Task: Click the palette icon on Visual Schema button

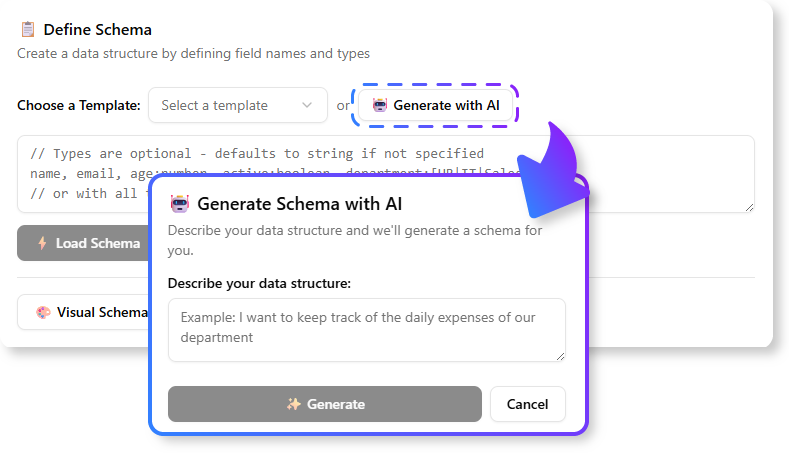Action: point(42,312)
